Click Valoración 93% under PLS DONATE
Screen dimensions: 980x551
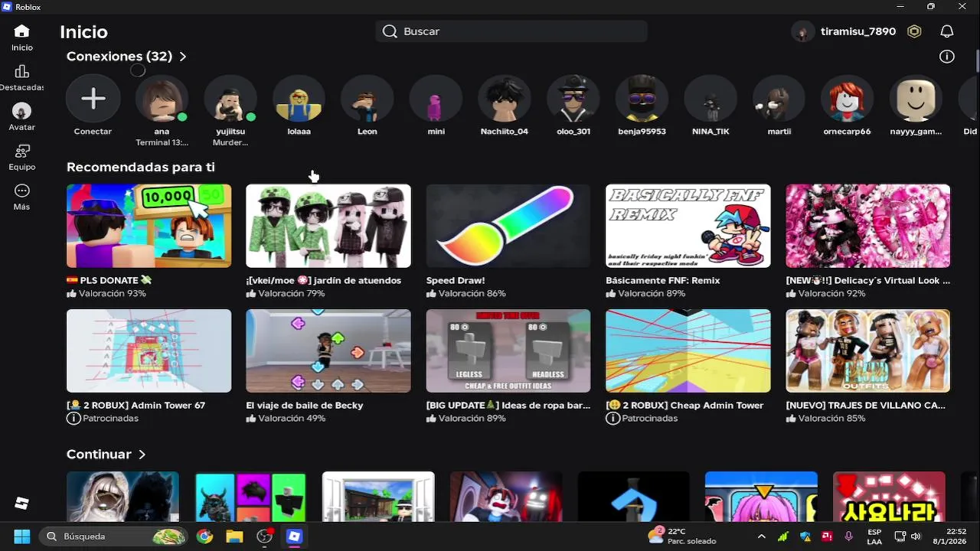[106, 294]
